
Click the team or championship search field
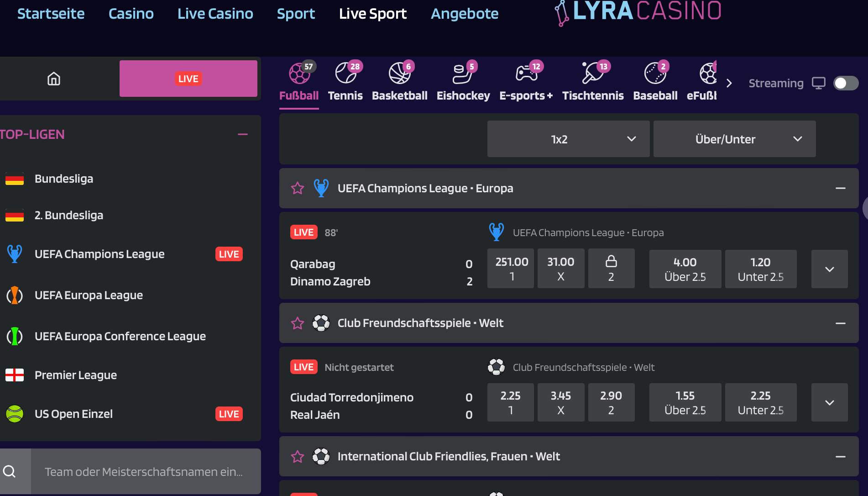146,471
